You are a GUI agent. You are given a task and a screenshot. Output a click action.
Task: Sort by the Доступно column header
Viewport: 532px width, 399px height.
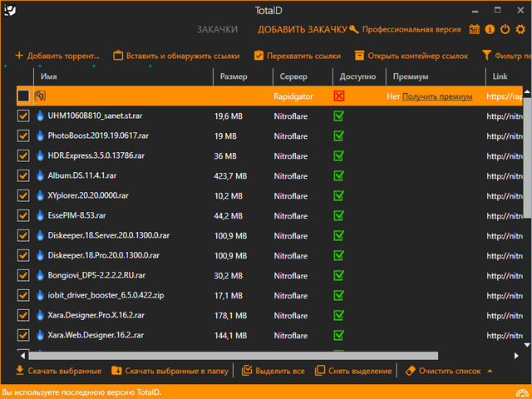tap(359, 76)
